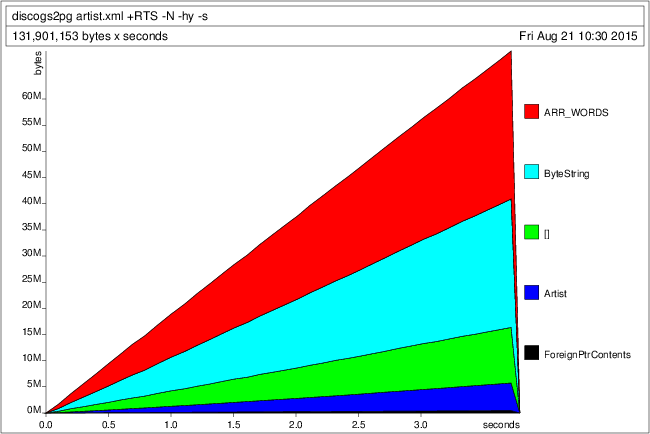Click the green [] legend swatch
This screenshot has height=434, width=650.
(532, 232)
